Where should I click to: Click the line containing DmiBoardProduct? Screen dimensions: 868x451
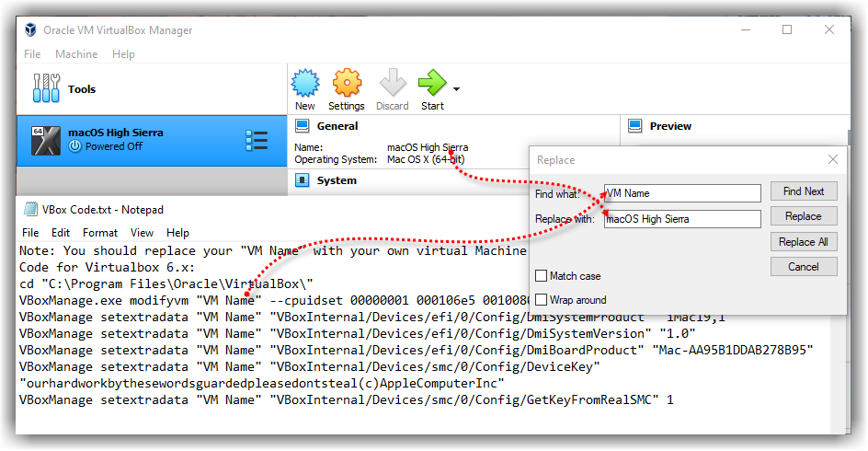[x=417, y=350]
